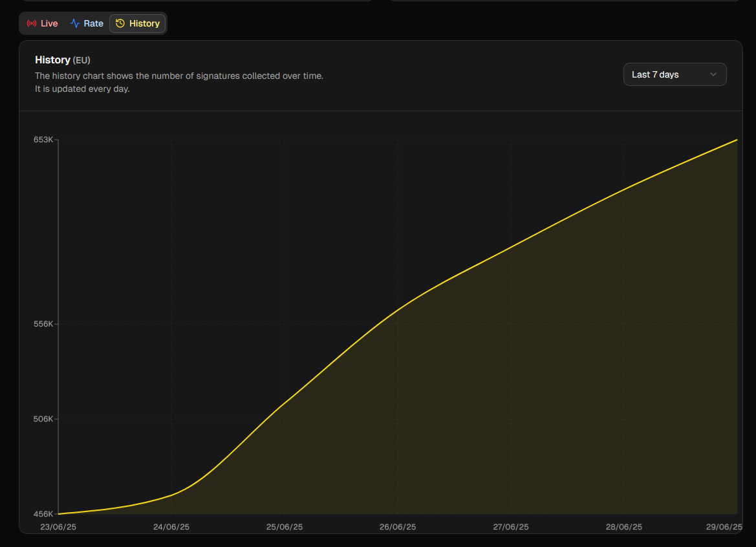Click the History (EU) heading
Viewport: 756px width, 547px height.
pyautogui.click(x=63, y=59)
